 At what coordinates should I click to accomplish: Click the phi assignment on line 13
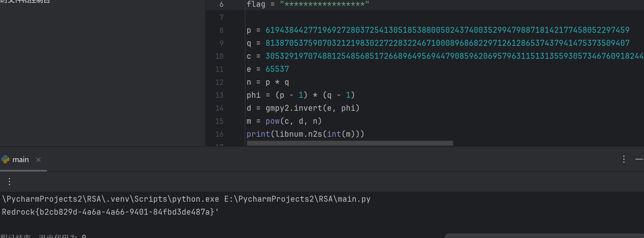253,95
